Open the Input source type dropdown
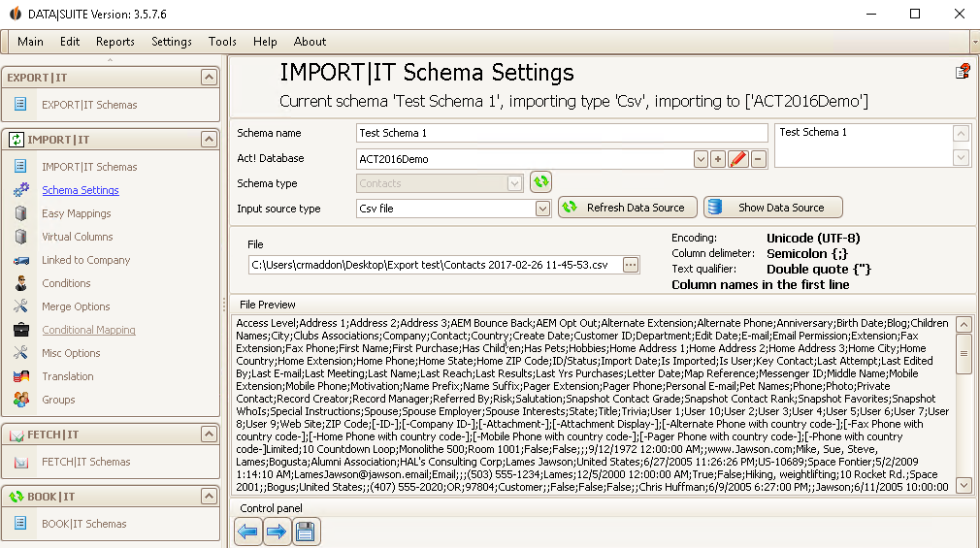980x548 pixels. coord(542,209)
